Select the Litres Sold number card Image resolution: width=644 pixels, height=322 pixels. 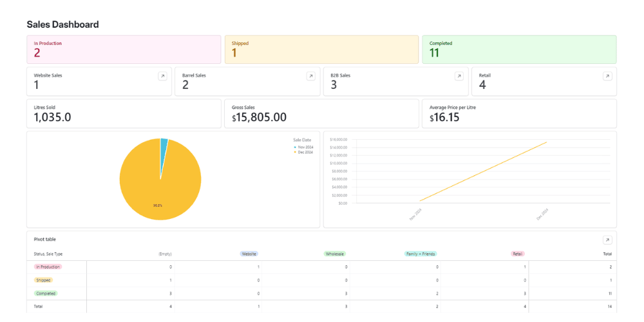[123, 113]
